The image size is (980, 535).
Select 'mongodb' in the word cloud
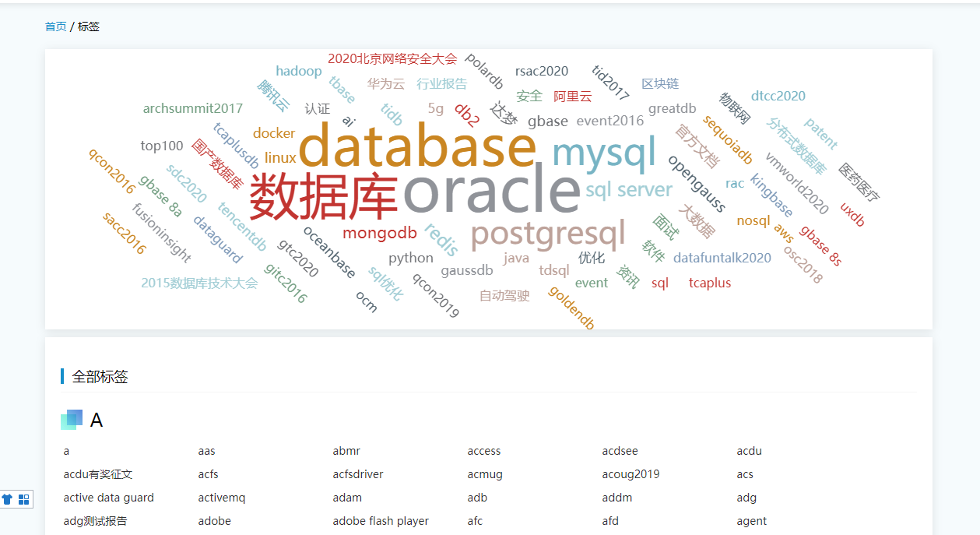coord(380,232)
